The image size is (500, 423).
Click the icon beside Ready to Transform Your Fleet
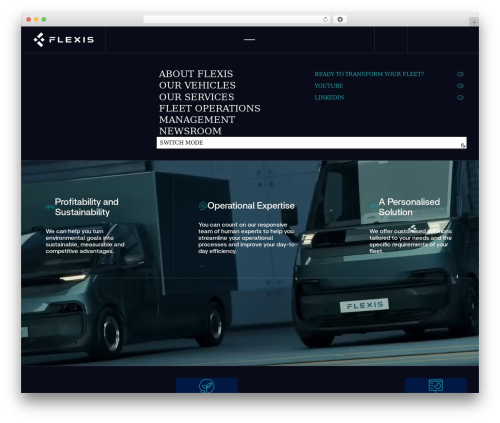pos(460,74)
